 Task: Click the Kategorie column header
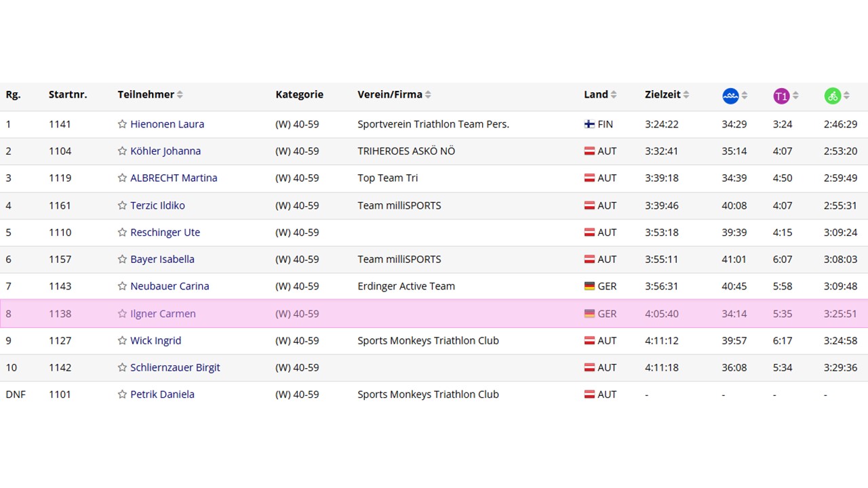coord(299,95)
